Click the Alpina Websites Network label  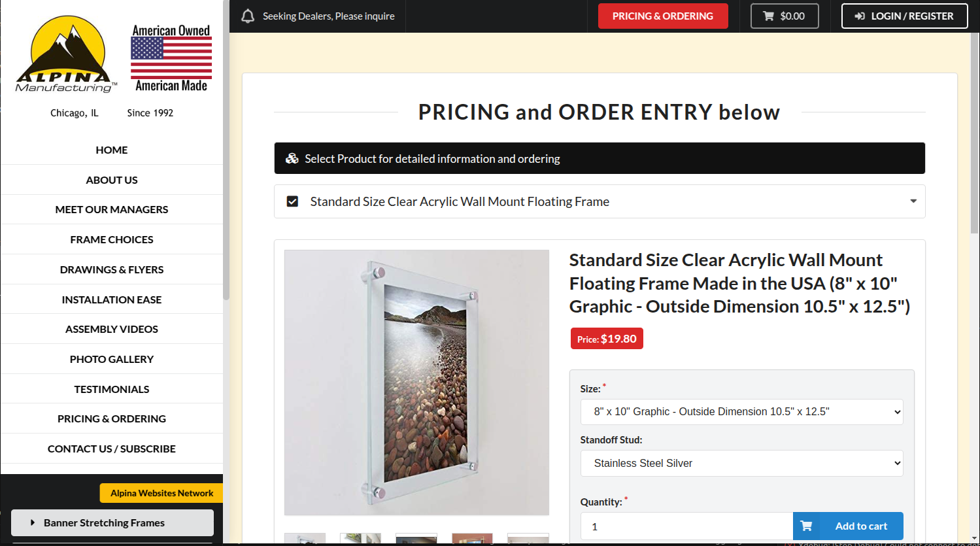[x=161, y=494]
